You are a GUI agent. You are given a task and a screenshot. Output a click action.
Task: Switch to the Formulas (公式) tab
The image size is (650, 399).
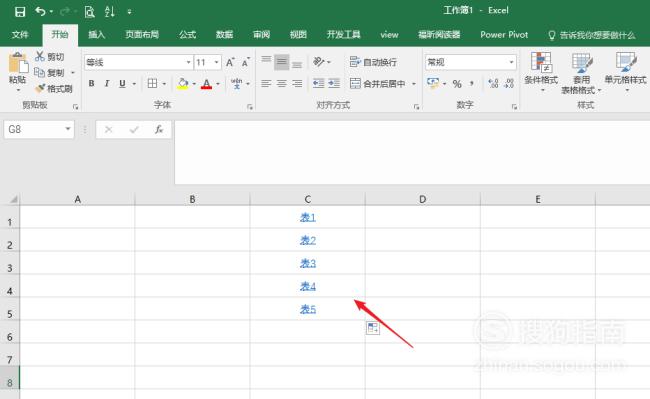pos(187,35)
